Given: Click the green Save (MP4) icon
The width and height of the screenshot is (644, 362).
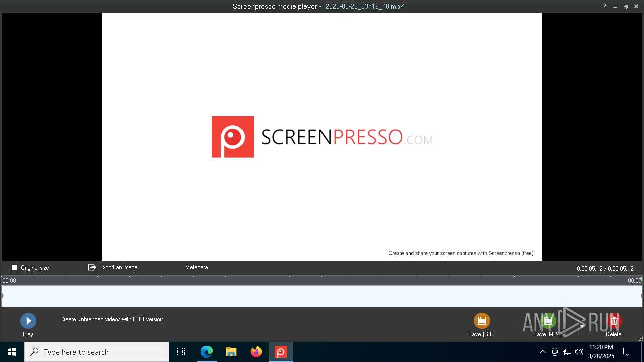Looking at the screenshot, I should 548,321.
